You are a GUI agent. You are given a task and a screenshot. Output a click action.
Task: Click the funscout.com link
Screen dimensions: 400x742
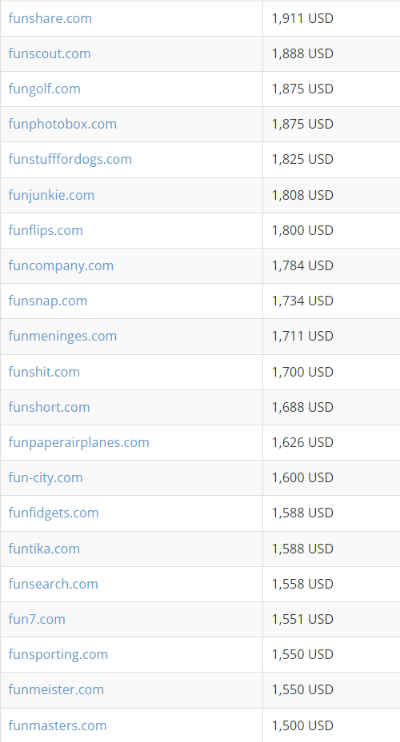pyautogui.click(x=49, y=53)
